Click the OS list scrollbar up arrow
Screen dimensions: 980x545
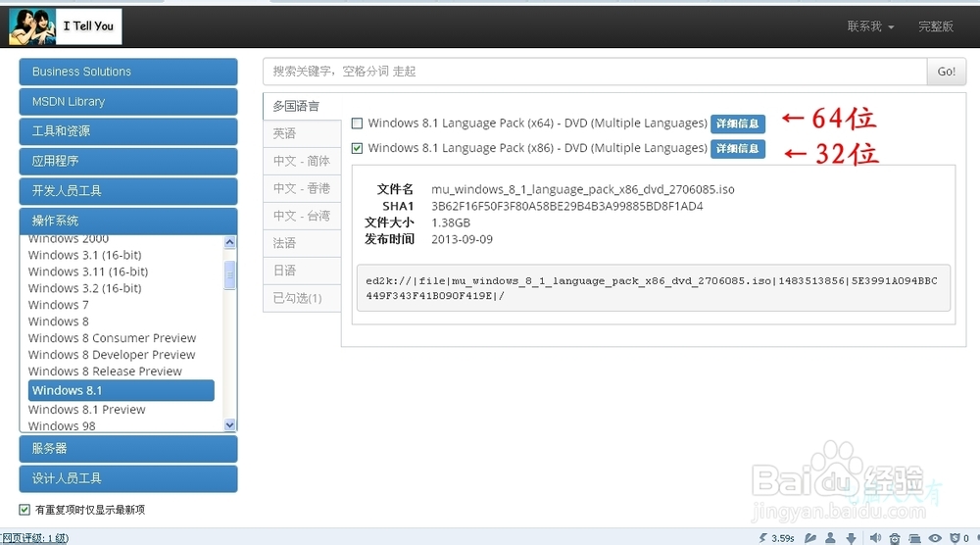[x=230, y=242]
